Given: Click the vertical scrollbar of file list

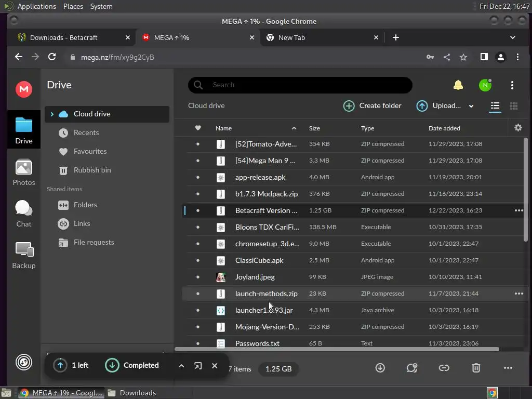Looking at the screenshot, I should (x=526, y=190).
